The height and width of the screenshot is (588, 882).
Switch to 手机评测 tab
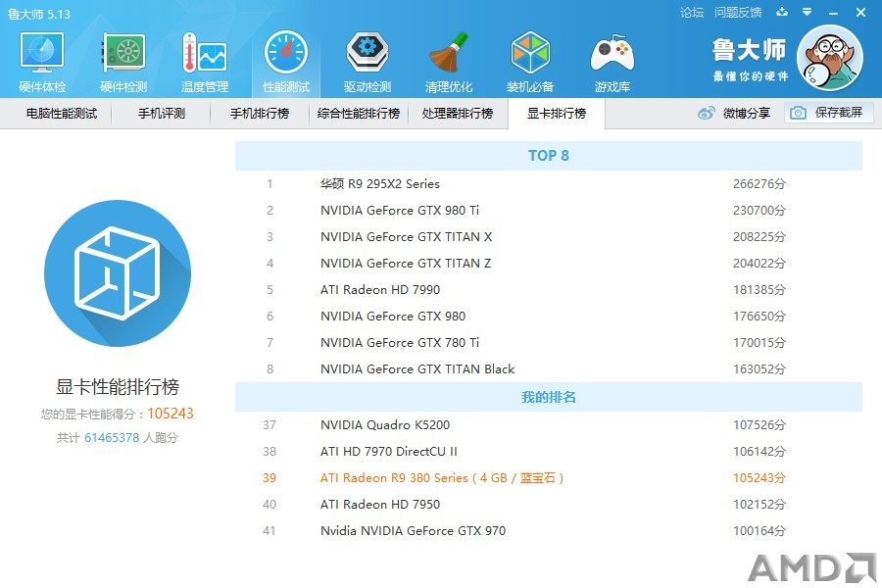point(162,114)
